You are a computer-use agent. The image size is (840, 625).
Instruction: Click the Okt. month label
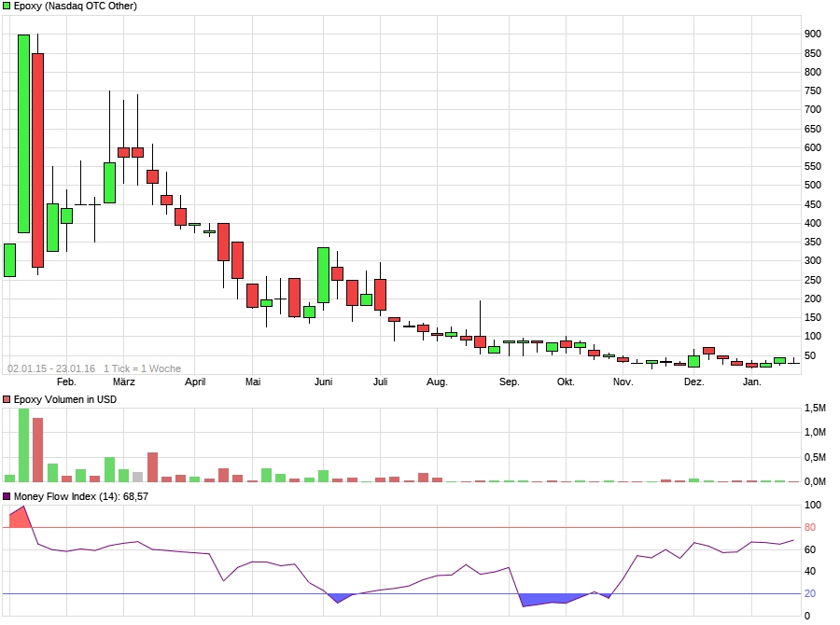pos(566,382)
